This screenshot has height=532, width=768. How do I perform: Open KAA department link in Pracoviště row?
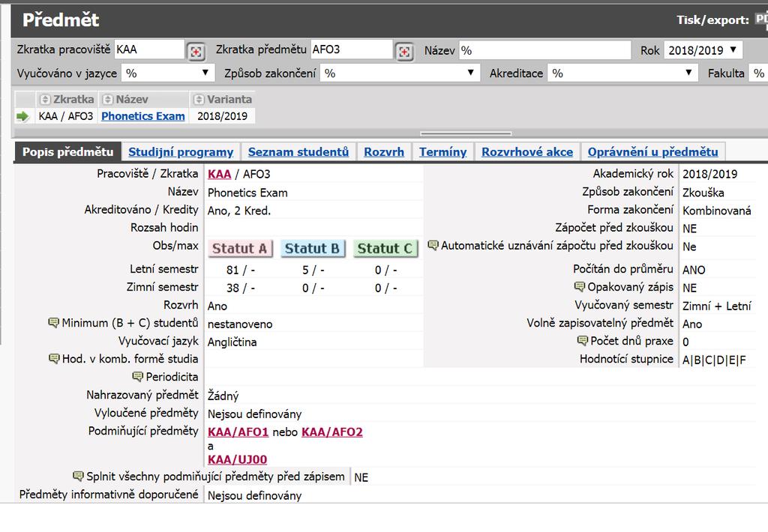click(x=219, y=175)
